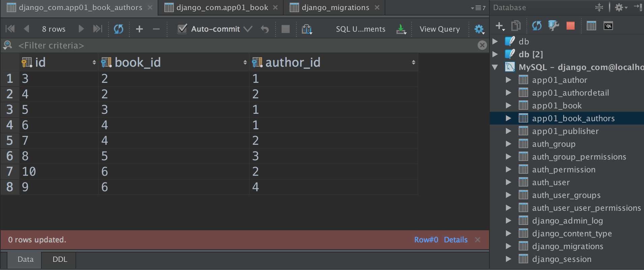Collapse all nodes in Database panel
Viewport: 644px width, 270px height.
pyautogui.click(x=599, y=7)
